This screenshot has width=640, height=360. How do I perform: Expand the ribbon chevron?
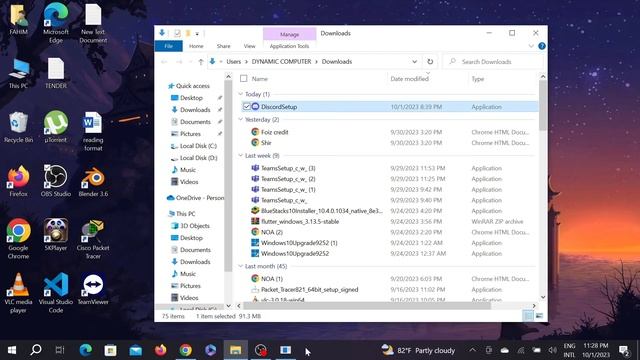tap(531, 46)
